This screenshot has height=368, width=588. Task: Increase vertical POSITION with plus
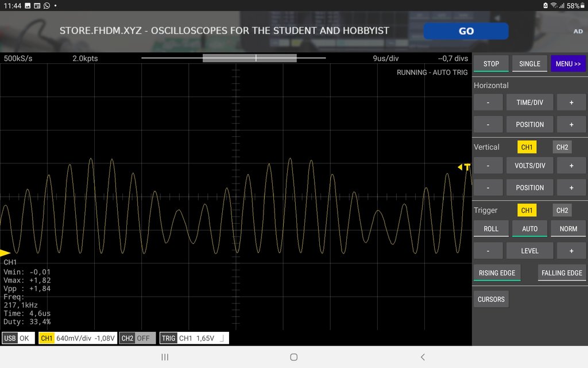(x=571, y=187)
